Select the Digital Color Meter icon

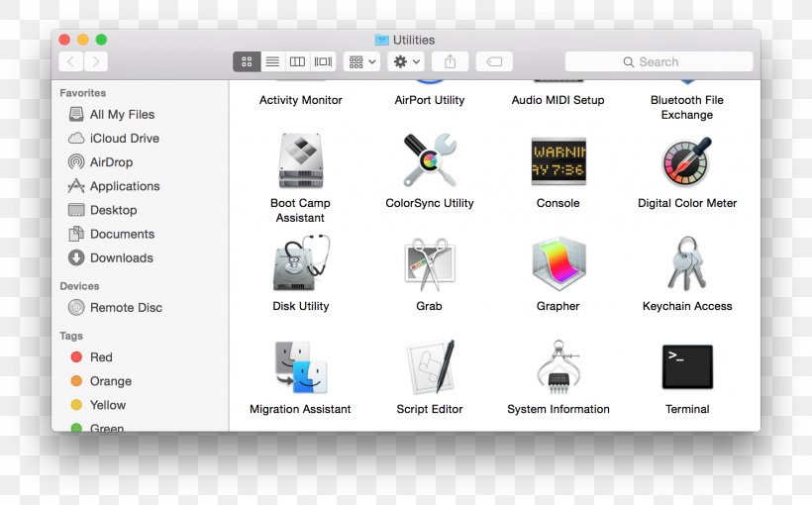(x=686, y=161)
